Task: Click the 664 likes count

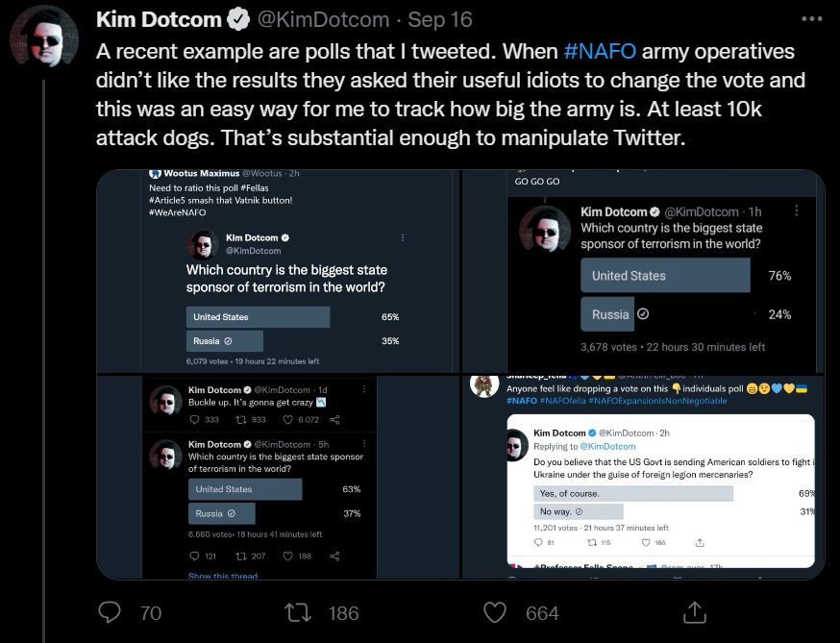Action: pyautogui.click(x=542, y=613)
